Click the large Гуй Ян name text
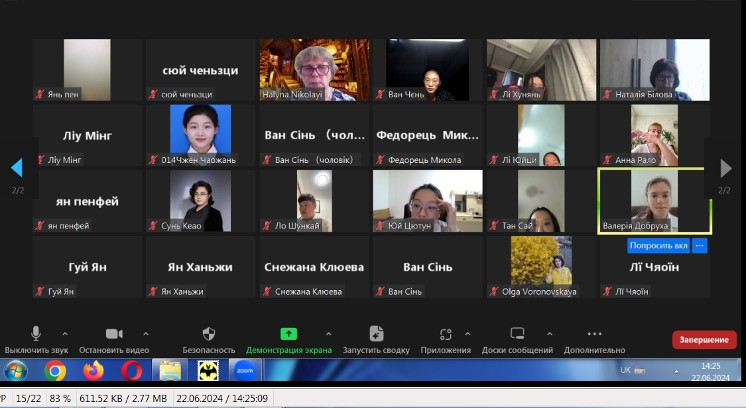The width and height of the screenshot is (746, 408). [87, 267]
